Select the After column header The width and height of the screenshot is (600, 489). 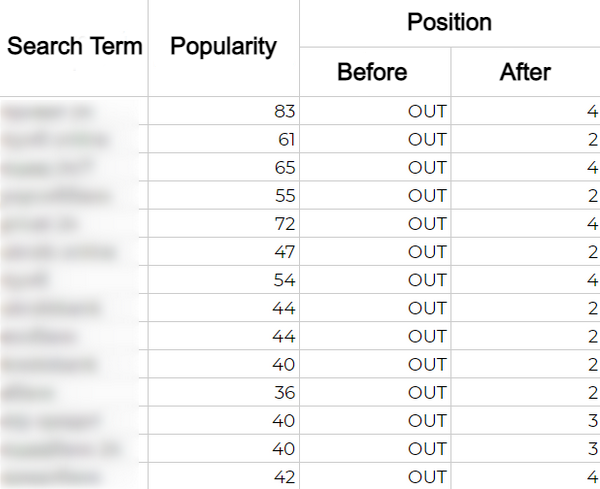(525, 72)
